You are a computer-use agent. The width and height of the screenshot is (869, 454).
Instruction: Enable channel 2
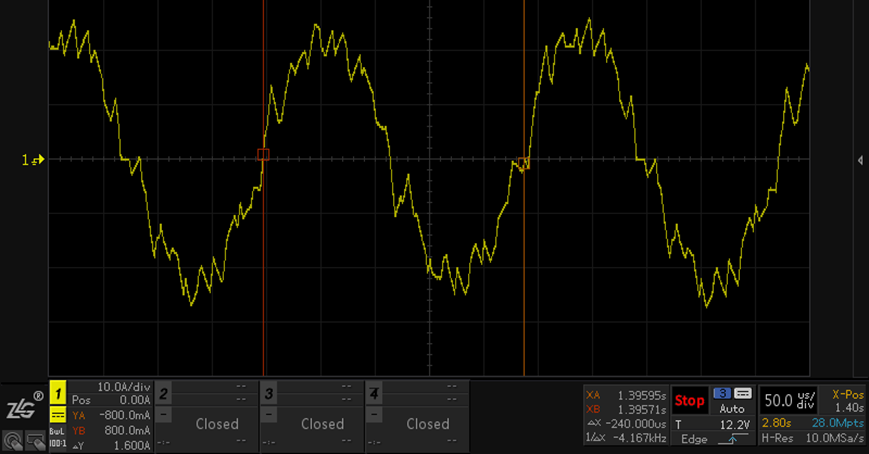point(163,394)
